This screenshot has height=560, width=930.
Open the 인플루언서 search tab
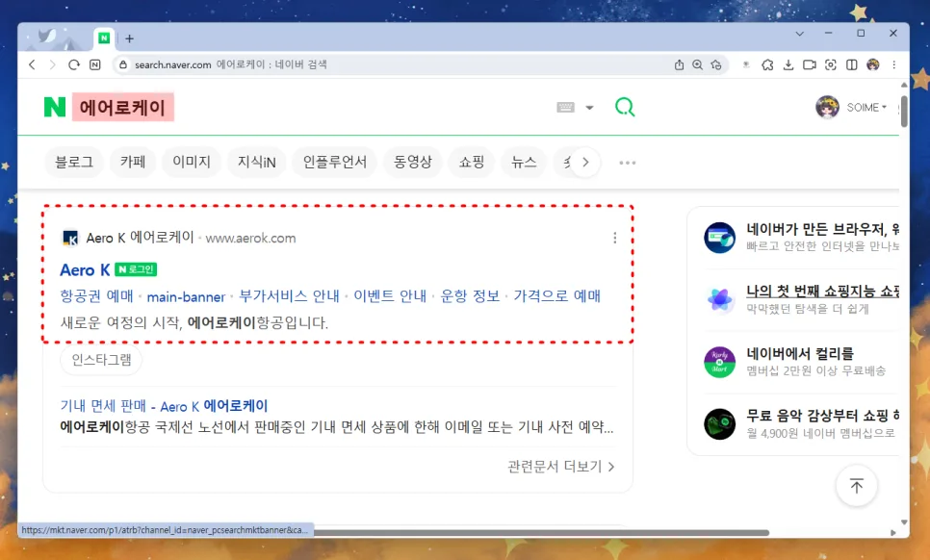334,163
